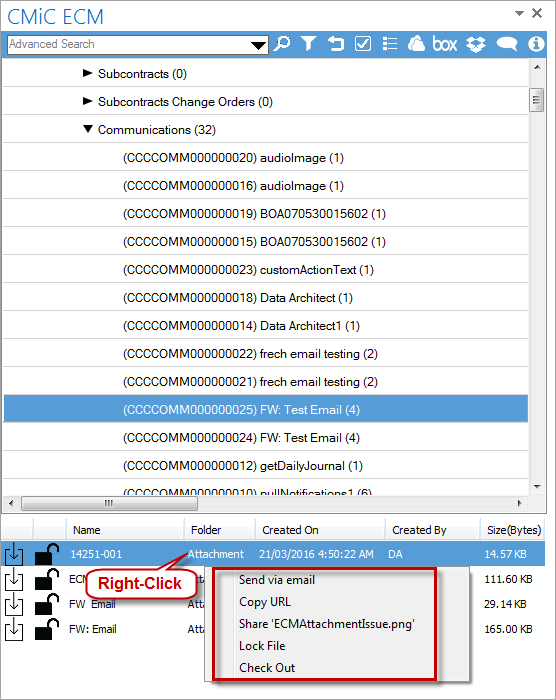
Task: Click the list view icon in toolbar
Action: pos(390,44)
